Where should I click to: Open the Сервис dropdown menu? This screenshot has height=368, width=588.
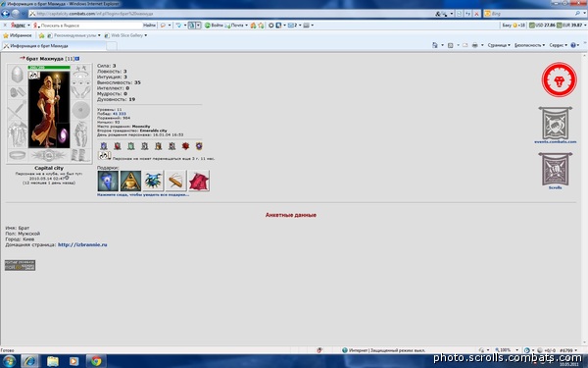click(x=558, y=45)
